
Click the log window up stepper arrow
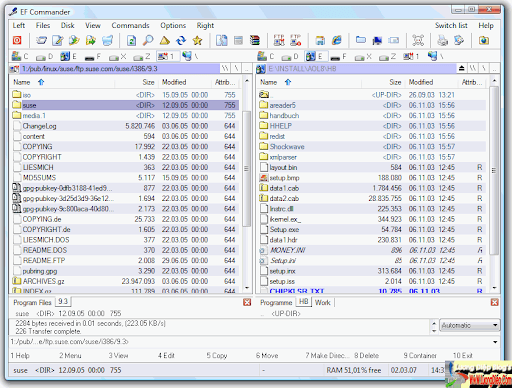click(x=434, y=323)
